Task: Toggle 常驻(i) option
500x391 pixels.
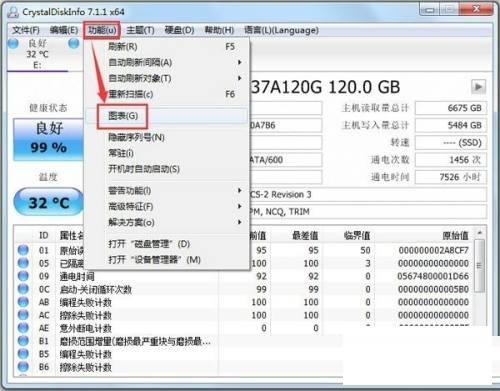Action: click(x=167, y=153)
